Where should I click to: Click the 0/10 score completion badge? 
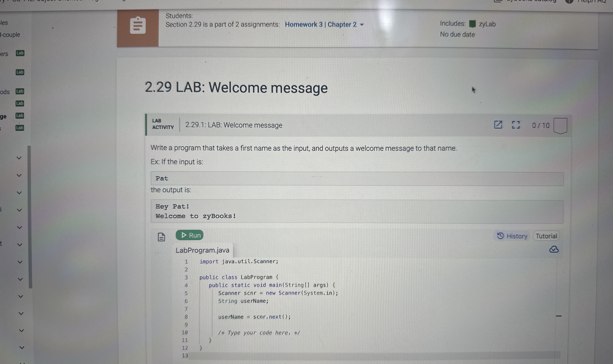click(x=560, y=126)
